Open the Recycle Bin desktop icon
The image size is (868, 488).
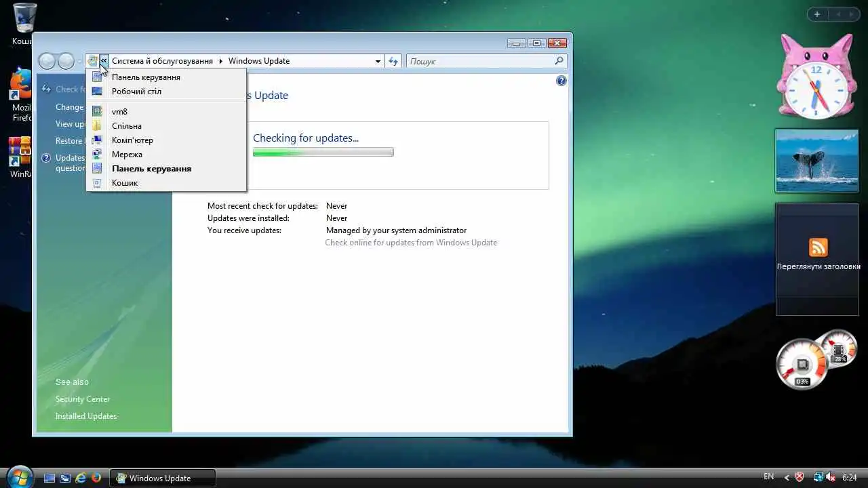coord(23,24)
